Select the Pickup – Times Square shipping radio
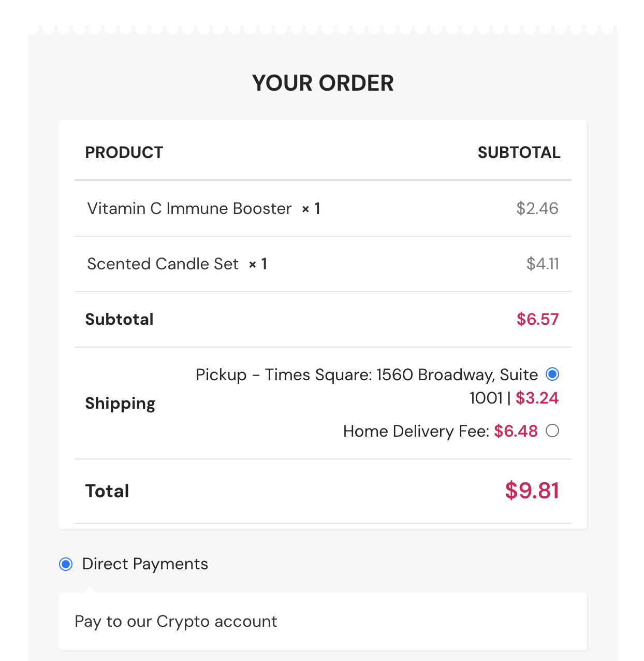The width and height of the screenshot is (644, 661). click(552, 374)
